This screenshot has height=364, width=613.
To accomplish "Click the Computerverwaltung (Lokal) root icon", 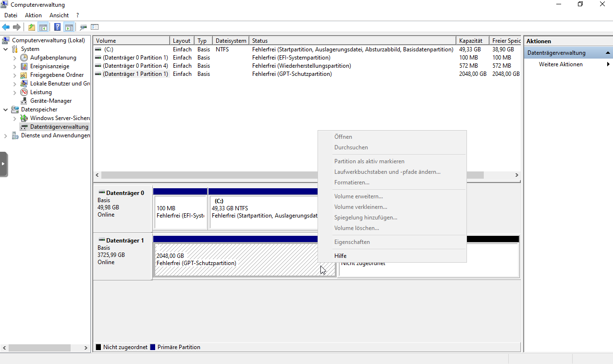I will point(6,40).
